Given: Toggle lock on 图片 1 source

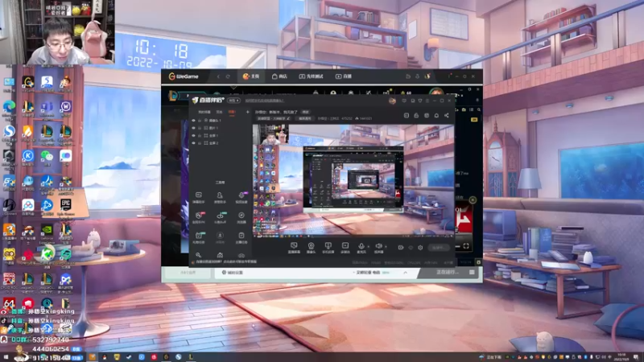Looking at the screenshot, I should pyautogui.click(x=200, y=128).
